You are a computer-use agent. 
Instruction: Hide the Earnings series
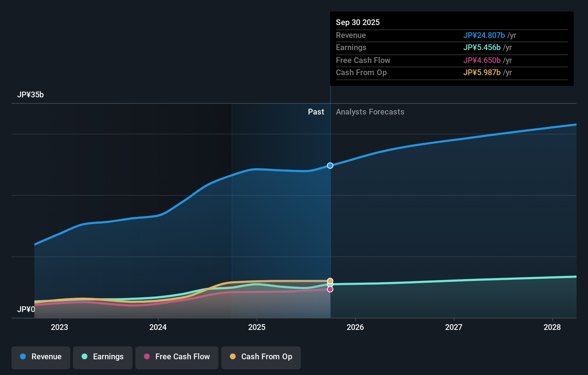[x=103, y=357]
